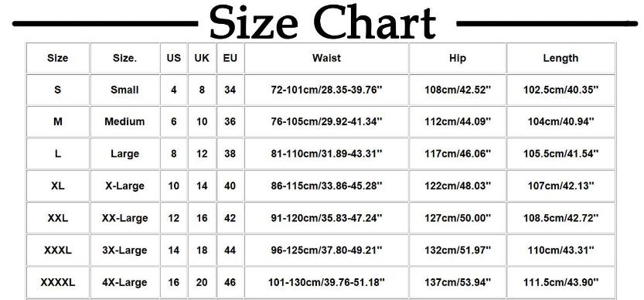
Task: Select the XXL size cell
Action: pyautogui.click(x=57, y=218)
